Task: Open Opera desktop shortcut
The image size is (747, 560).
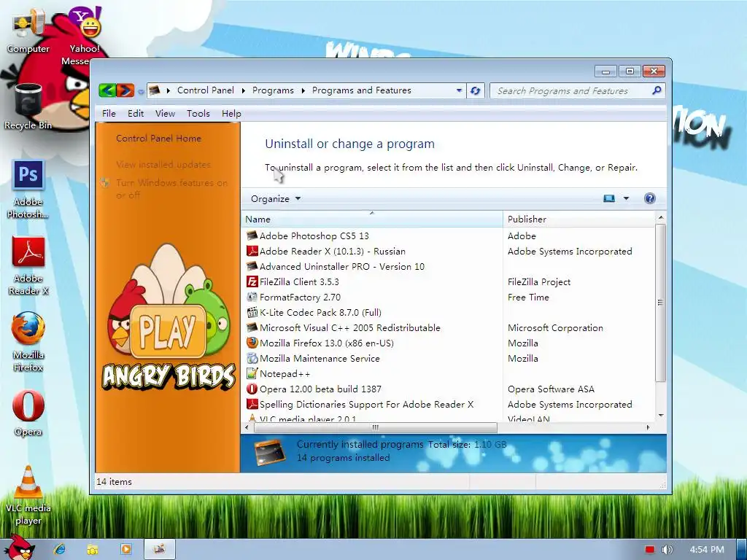Action: click(28, 413)
